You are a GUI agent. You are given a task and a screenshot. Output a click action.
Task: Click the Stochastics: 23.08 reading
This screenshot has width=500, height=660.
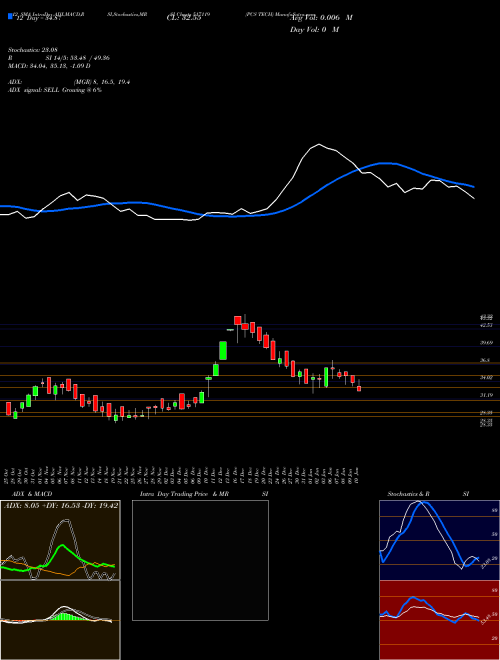tap(32, 48)
